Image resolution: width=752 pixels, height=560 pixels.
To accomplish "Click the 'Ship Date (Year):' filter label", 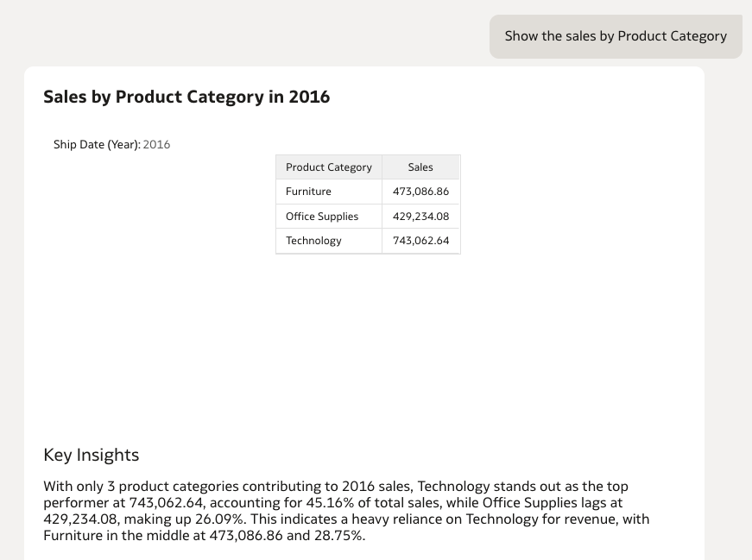I will [97, 145].
